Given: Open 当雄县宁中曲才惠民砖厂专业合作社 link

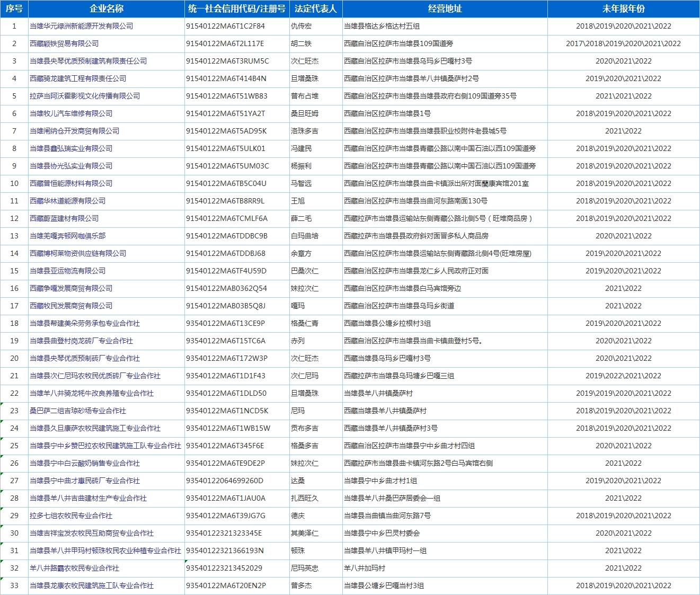Looking at the screenshot, I should coord(85,481).
